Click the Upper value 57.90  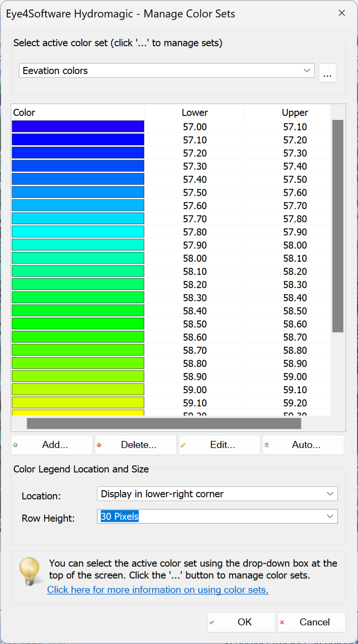[x=295, y=232]
